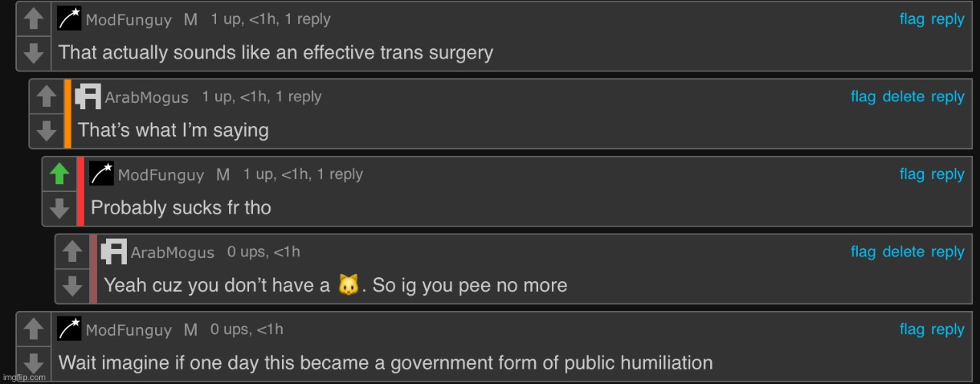Flag the 'effective trans surgery' comment

pyautogui.click(x=912, y=20)
